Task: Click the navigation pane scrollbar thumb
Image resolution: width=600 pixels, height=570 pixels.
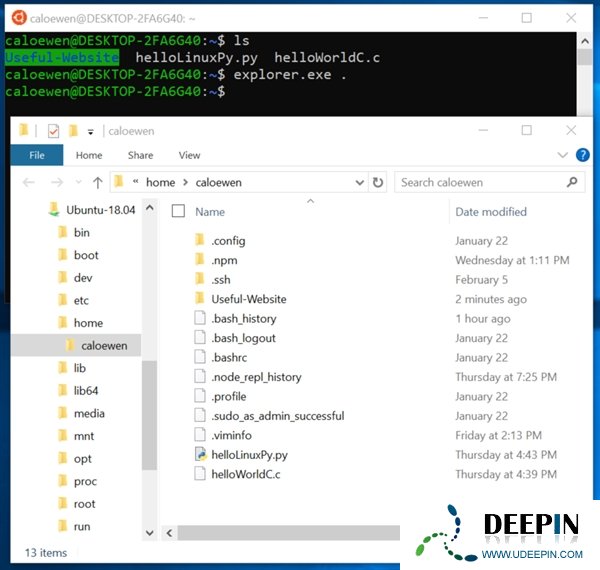Action: (149, 415)
